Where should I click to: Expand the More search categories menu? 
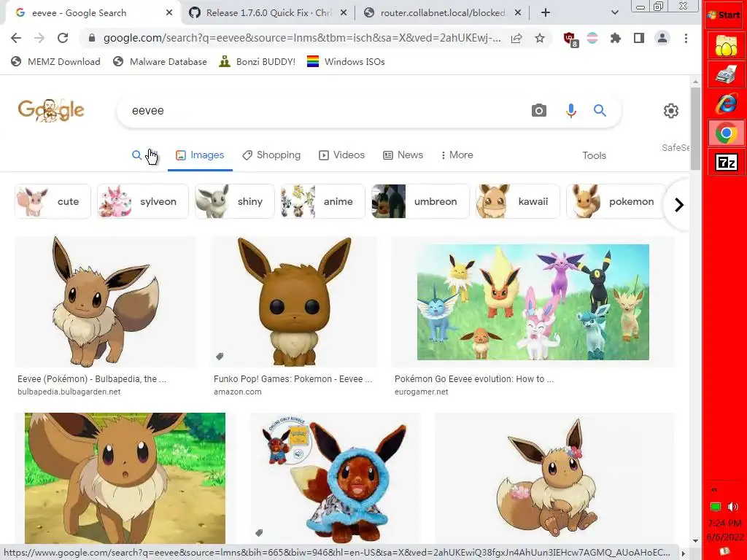click(x=457, y=155)
